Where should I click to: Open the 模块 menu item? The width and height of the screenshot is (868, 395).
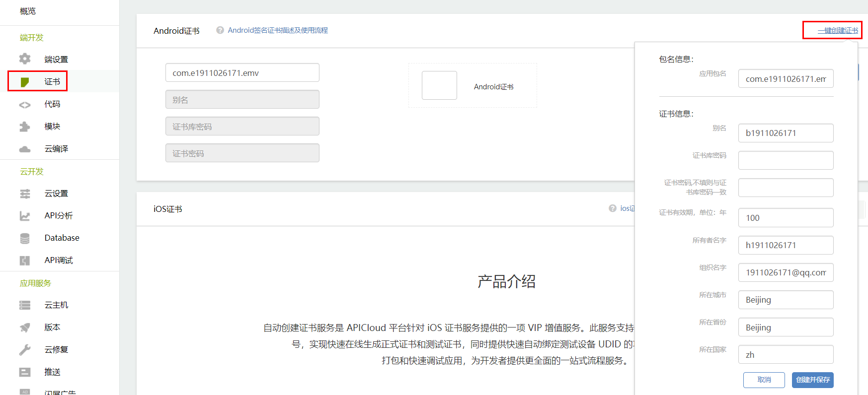[52, 127]
